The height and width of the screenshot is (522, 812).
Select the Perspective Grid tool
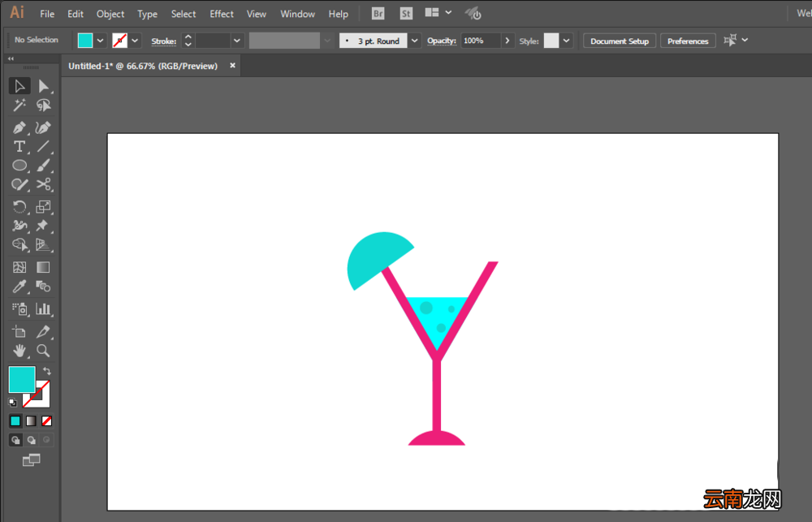44,244
